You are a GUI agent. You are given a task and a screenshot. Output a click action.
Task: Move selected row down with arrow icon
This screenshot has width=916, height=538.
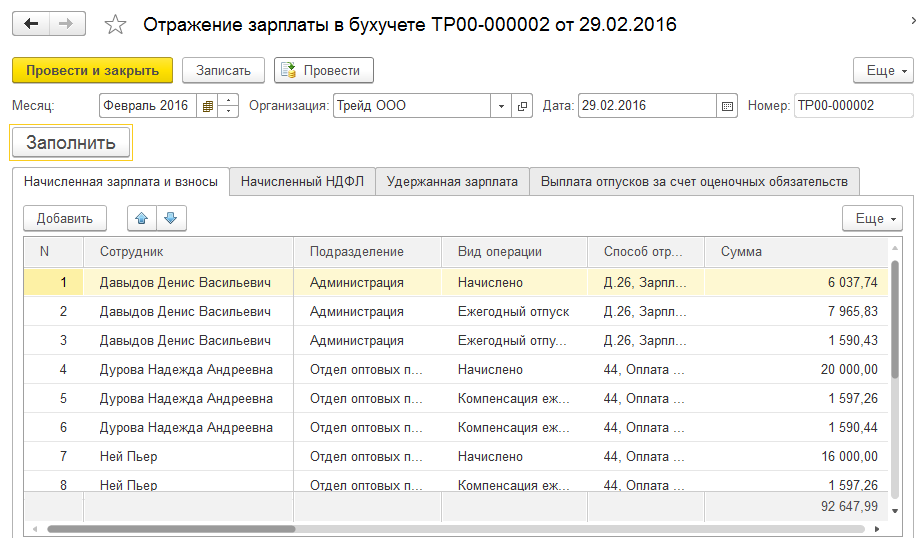(x=170, y=218)
